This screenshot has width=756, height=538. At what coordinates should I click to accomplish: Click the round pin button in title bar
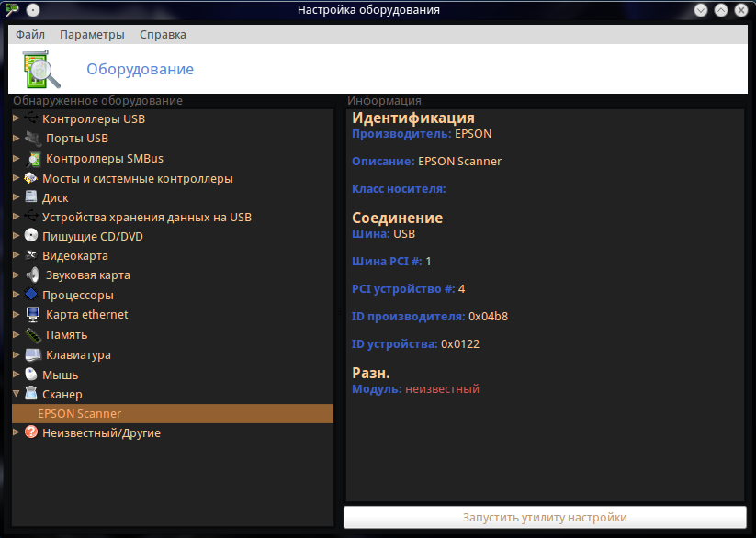(x=33, y=10)
